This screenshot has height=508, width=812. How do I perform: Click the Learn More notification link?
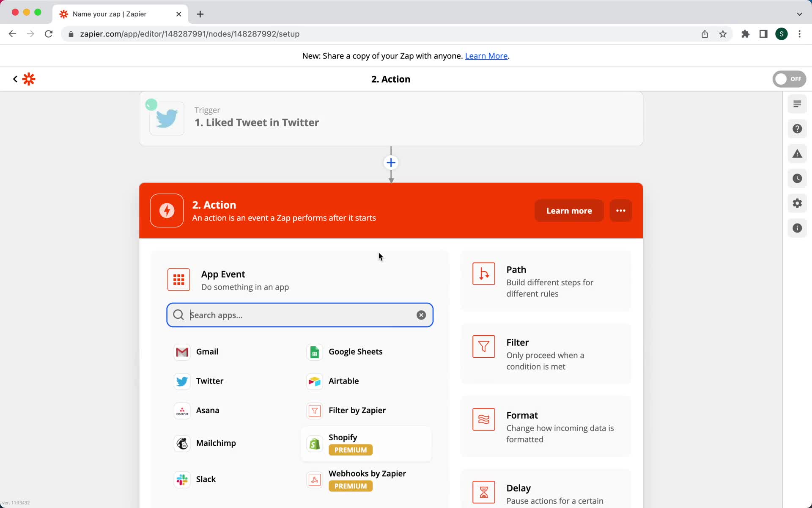(x=486, y=55)
